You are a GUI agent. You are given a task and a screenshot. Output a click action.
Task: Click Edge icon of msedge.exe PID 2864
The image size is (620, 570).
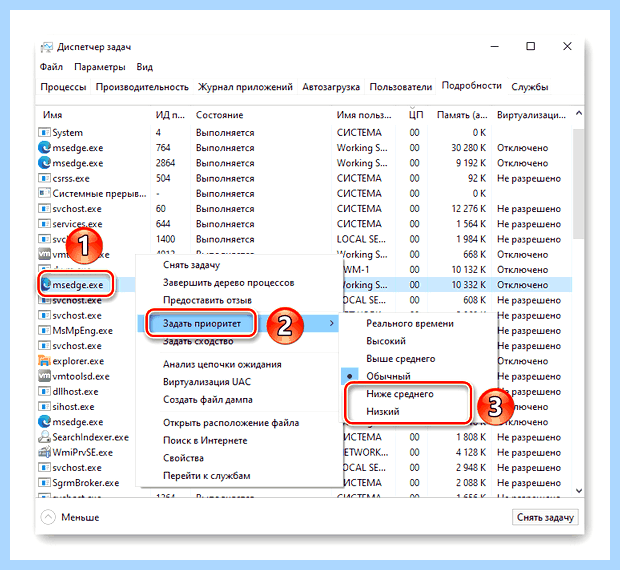pyautogui.click(x=44, y=163)
